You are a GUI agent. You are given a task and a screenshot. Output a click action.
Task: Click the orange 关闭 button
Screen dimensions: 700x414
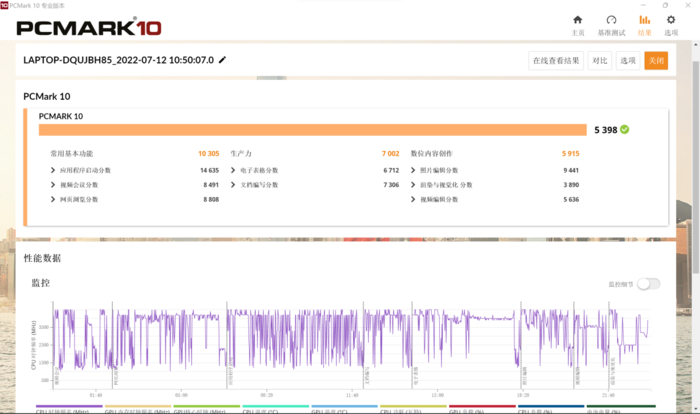coord(656,61)
